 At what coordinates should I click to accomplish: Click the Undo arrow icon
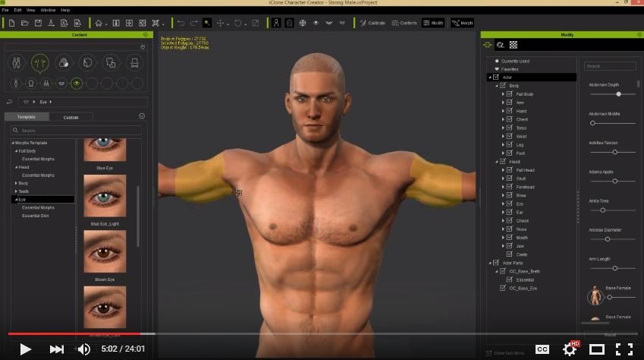[x=181, y=23]
